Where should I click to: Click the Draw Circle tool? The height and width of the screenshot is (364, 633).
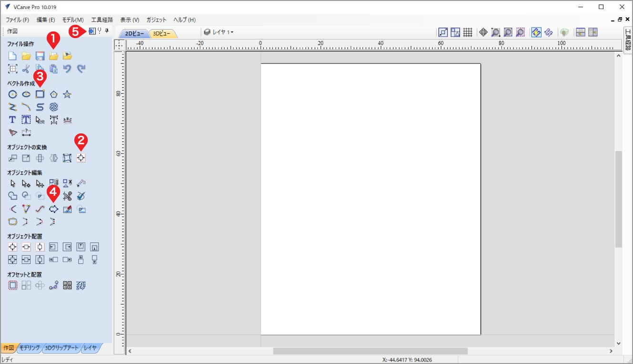(13, 94)
